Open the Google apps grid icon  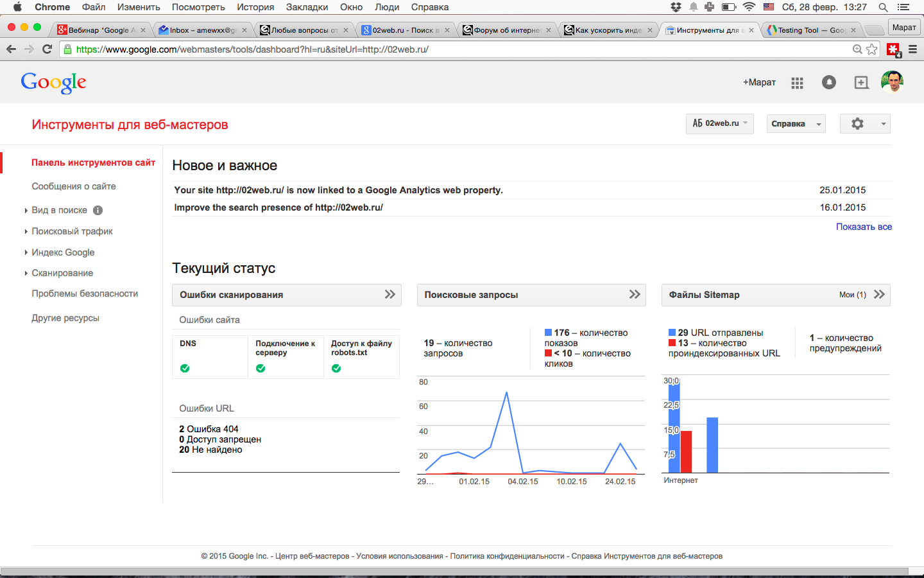797,83
